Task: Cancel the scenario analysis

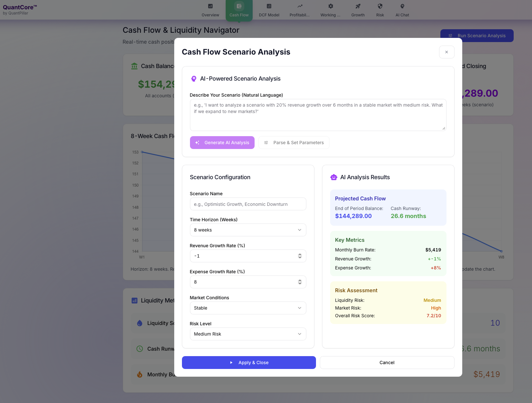Action: [x=387, y=363]
